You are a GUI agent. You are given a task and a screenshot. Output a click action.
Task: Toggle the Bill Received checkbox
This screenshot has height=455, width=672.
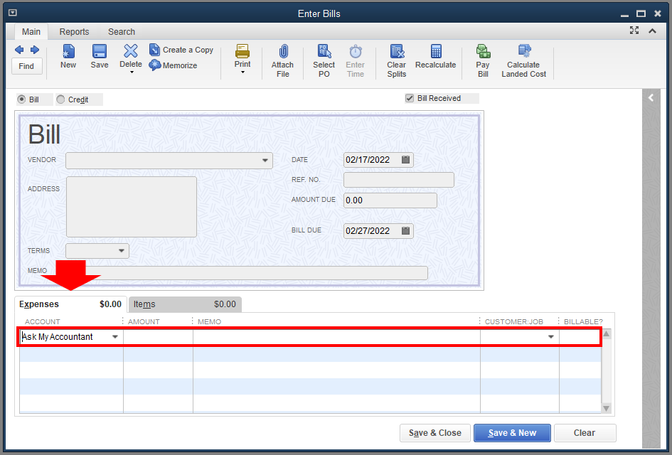pyautogui.click(x=410, y=98)
